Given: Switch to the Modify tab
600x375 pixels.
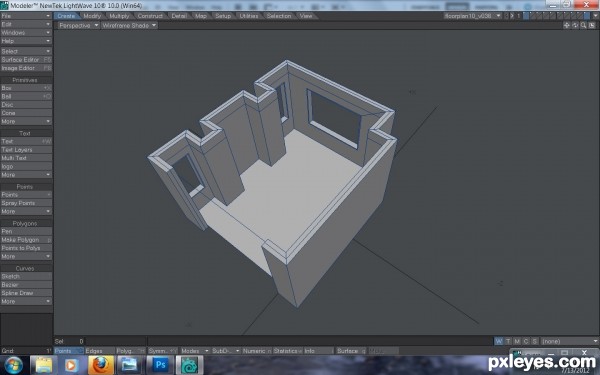Looking at the screenshot, I should click(x=92, y=16).
